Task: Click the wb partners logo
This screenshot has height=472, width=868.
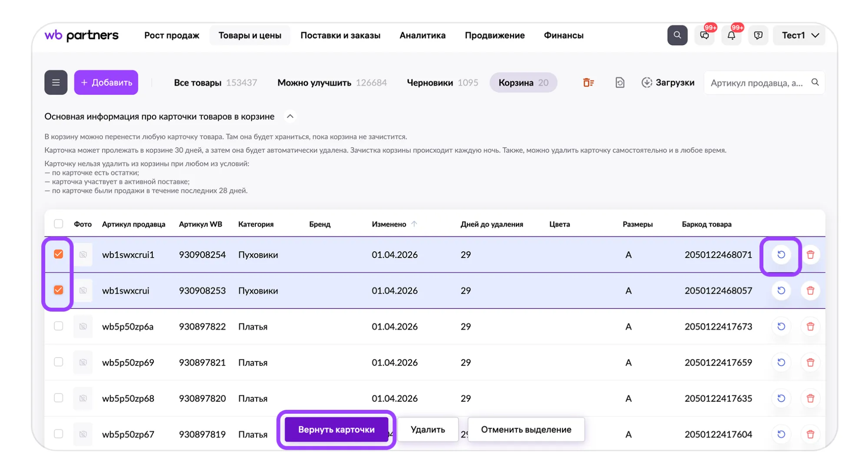Action: click(x=81, y=35)
